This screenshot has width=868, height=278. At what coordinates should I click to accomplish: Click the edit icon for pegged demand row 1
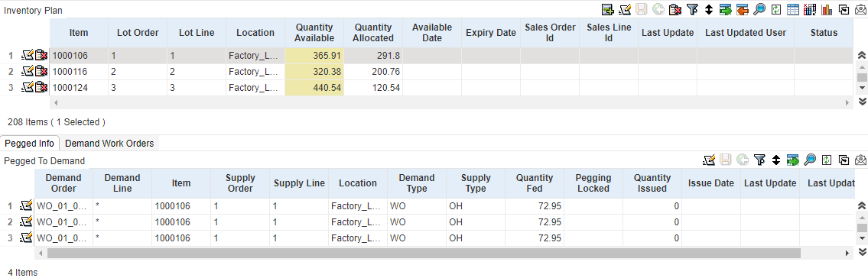(x=26, y=206)
